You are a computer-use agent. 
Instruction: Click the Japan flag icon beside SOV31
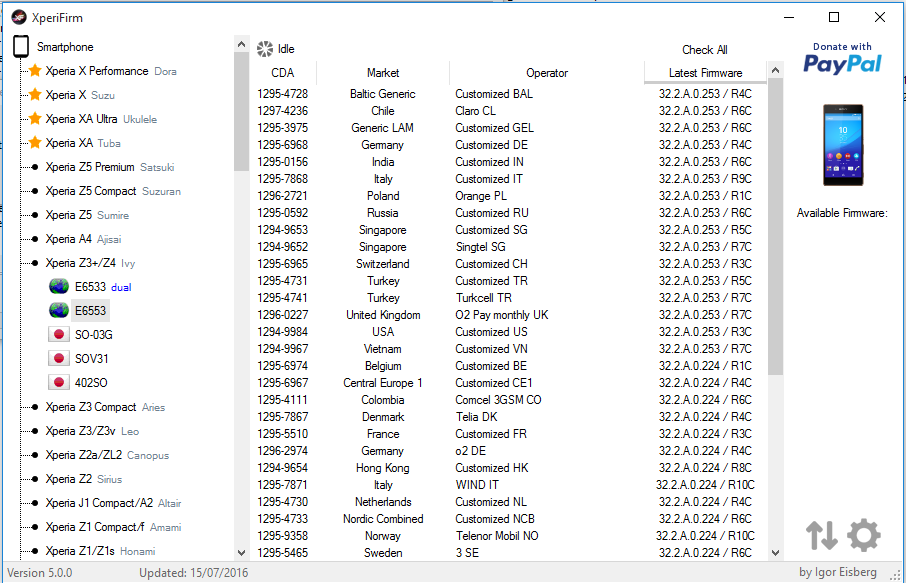[58, 359]
